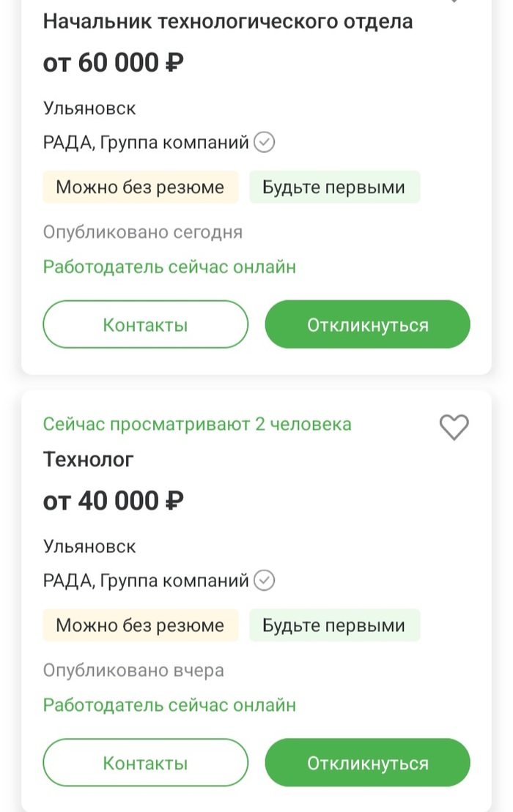The image size is (513, 812).
Task: Tap the Будьте первыми tag in the Технолог card
Action: [334, 625]
